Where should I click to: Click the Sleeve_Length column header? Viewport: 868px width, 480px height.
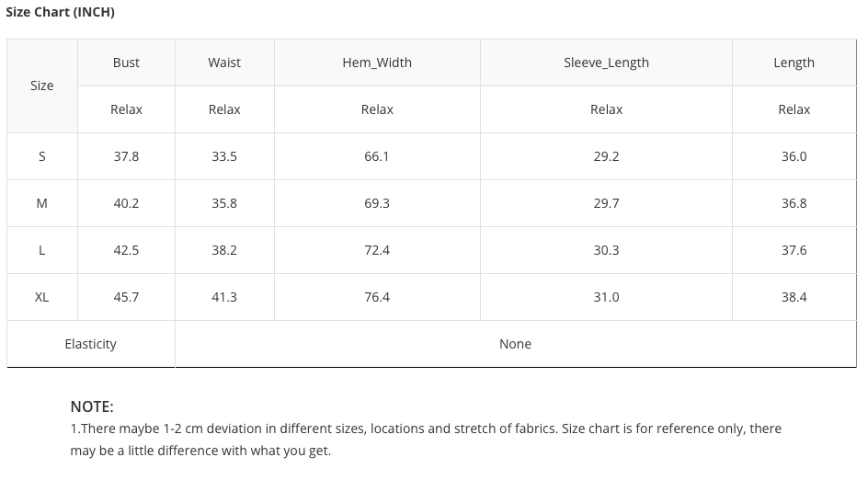(606, 63)
